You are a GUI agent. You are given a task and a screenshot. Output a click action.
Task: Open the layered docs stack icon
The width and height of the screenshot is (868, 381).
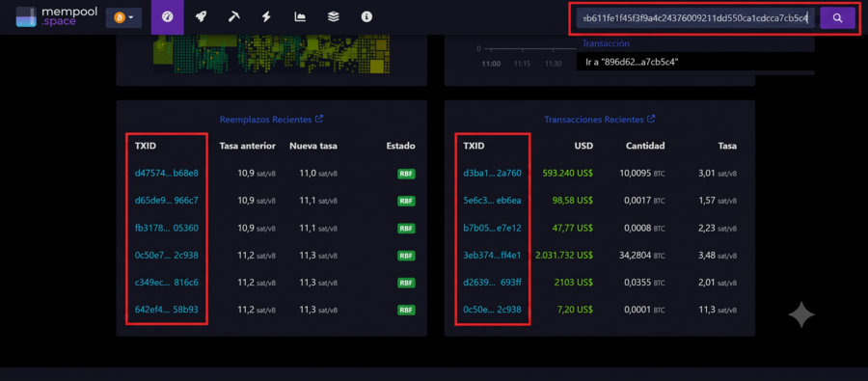333,17
